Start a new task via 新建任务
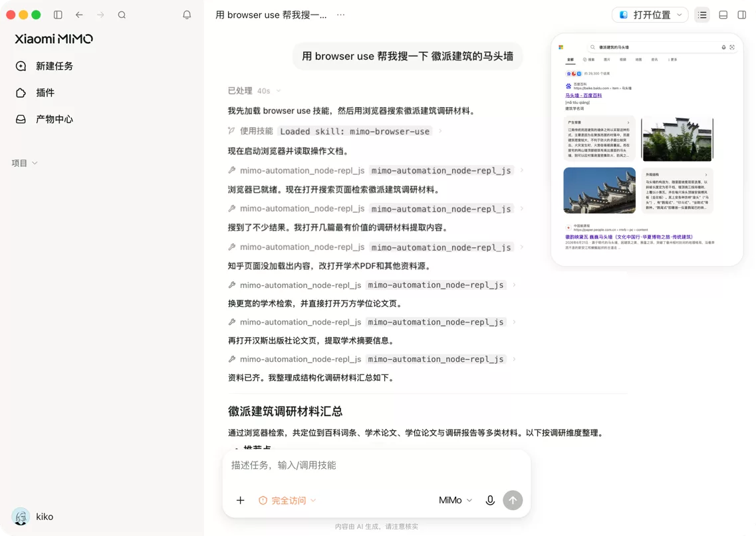This screenshot has height=536, width=756. click(x=45, y=66)
